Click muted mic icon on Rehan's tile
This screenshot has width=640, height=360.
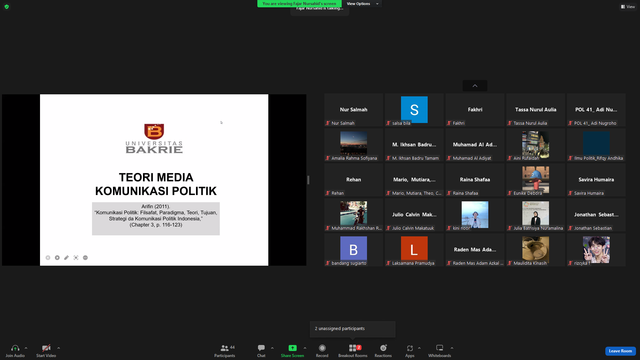327,193
